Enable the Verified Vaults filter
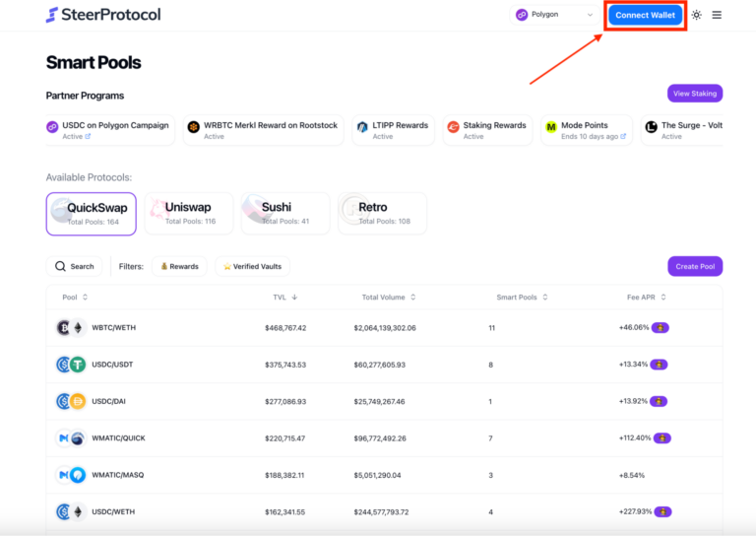This screenshot has width=756, height=536. click(253, 266)
